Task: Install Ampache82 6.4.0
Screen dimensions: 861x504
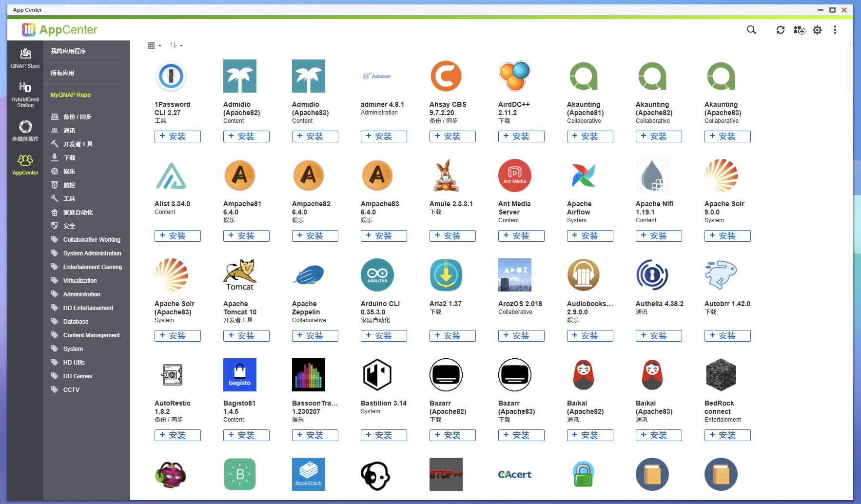Action: coord(315,236)
